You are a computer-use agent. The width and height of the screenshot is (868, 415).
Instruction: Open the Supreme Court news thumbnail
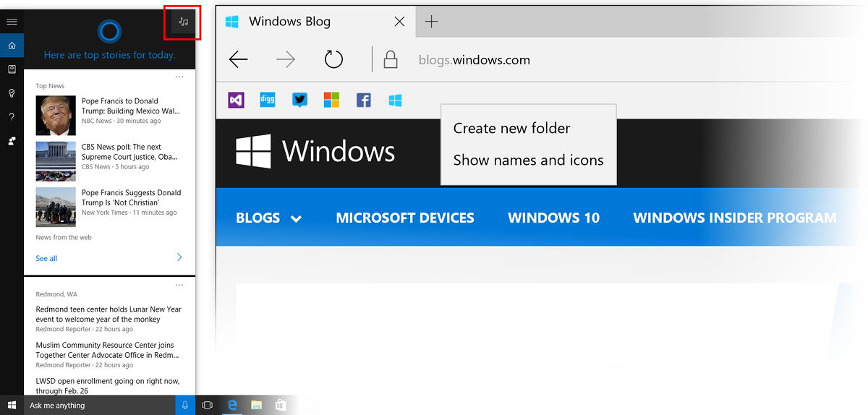point(56,161)
